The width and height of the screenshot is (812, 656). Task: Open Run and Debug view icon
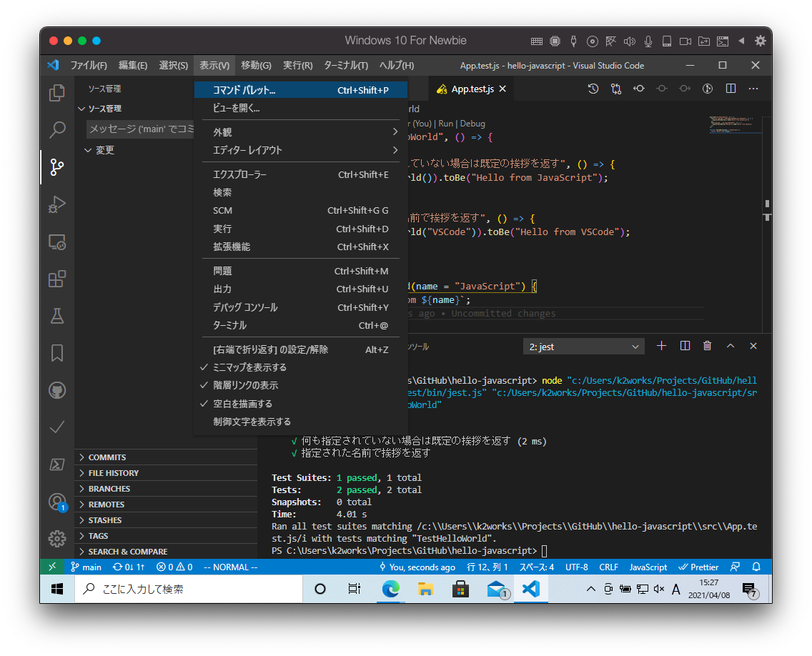(56, 204)
